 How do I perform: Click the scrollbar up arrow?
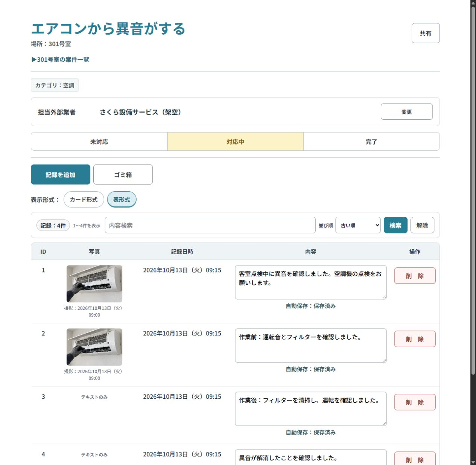click(x=473, y=3)
